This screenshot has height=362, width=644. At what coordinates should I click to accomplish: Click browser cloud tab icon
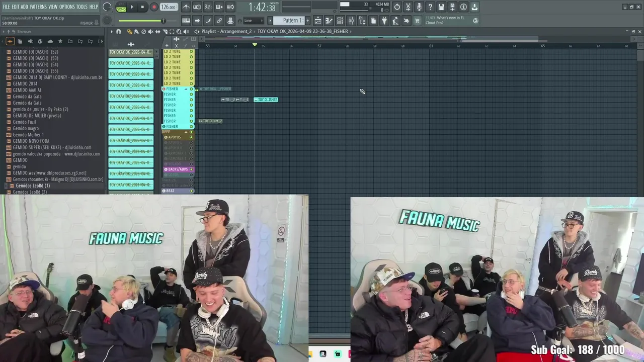click(50, 41)
